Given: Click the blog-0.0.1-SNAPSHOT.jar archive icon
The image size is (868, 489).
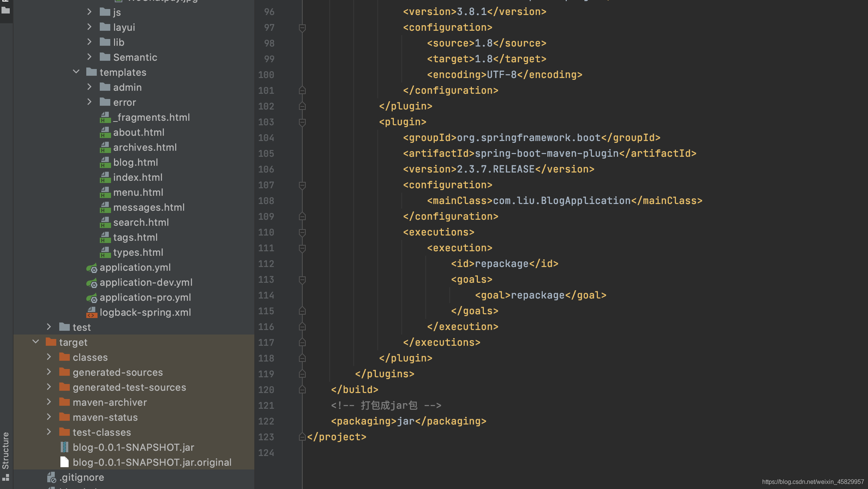Looking at the screenshot, I should coord(65,447).
